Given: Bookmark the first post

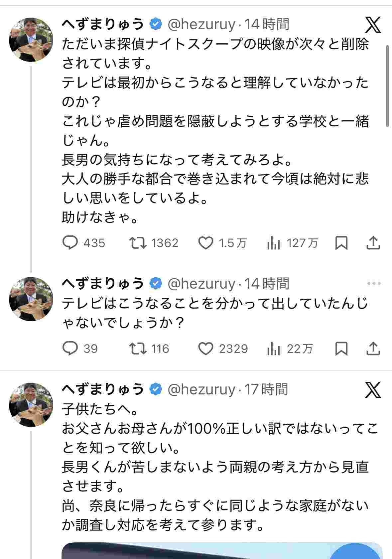Looking at the screenshot, I should (x=341, y=243).
